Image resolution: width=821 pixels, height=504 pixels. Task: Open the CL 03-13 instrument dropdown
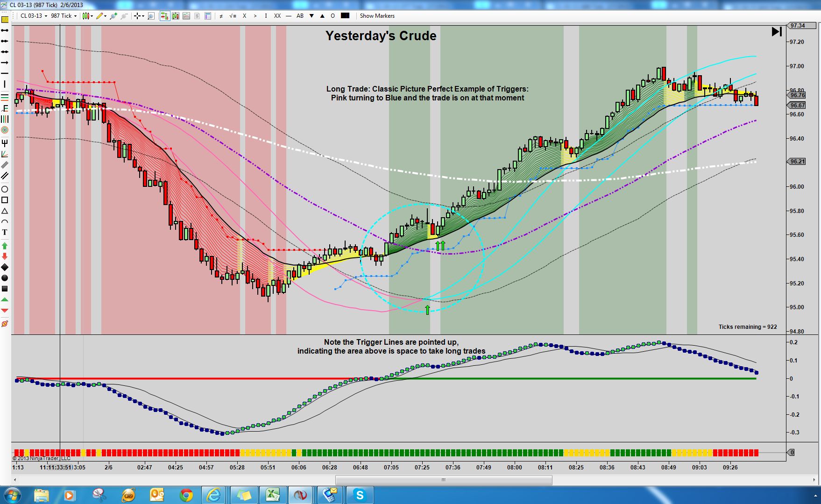pyautogui.click(x=34, y=16)
